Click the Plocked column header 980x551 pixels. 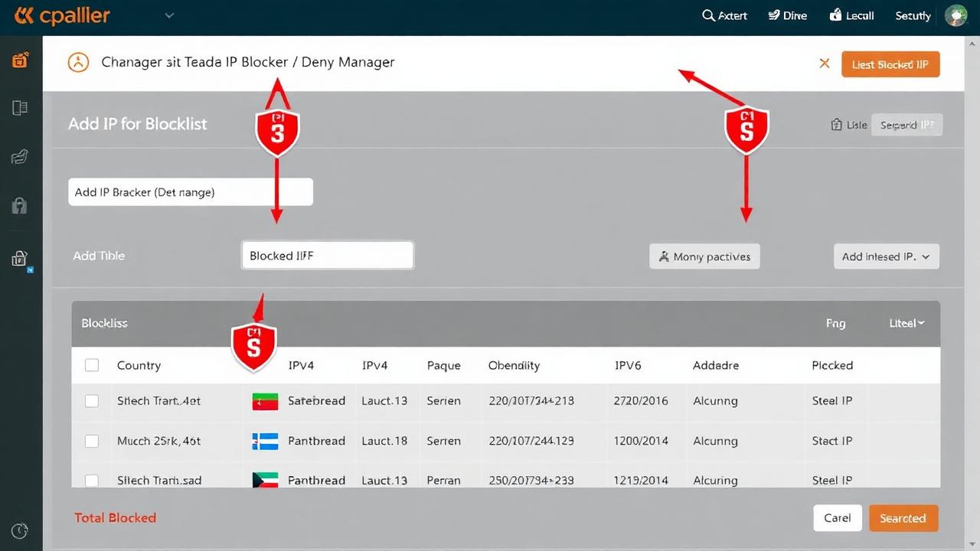coord(832,365)
